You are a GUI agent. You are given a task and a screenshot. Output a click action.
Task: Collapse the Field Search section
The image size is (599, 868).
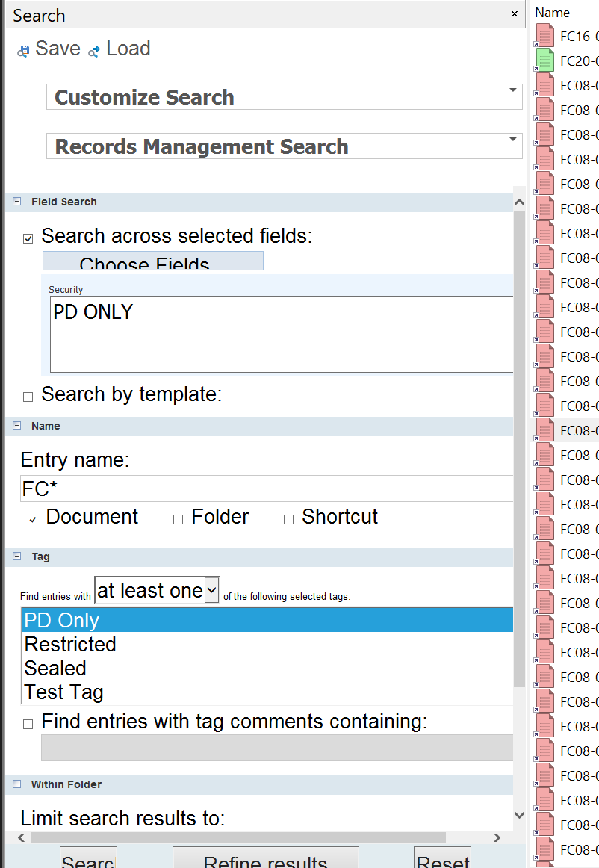(x=16, y=202)
